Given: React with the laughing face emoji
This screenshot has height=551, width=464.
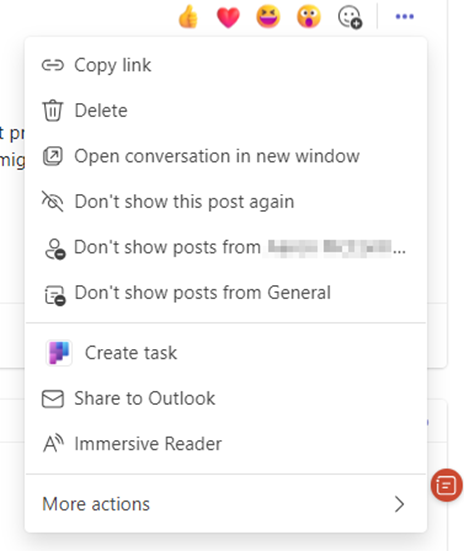Looking at the screenshot, I should pos(269,17).
